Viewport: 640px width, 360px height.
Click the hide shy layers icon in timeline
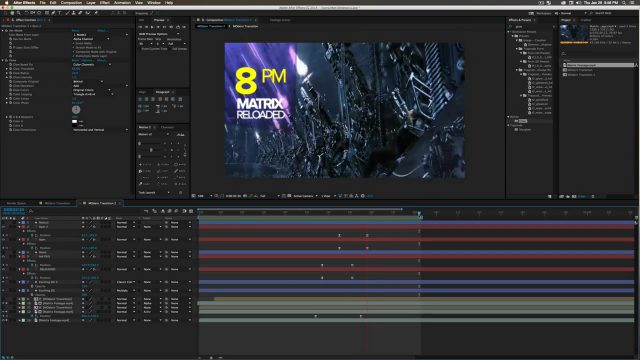point(163,211)
